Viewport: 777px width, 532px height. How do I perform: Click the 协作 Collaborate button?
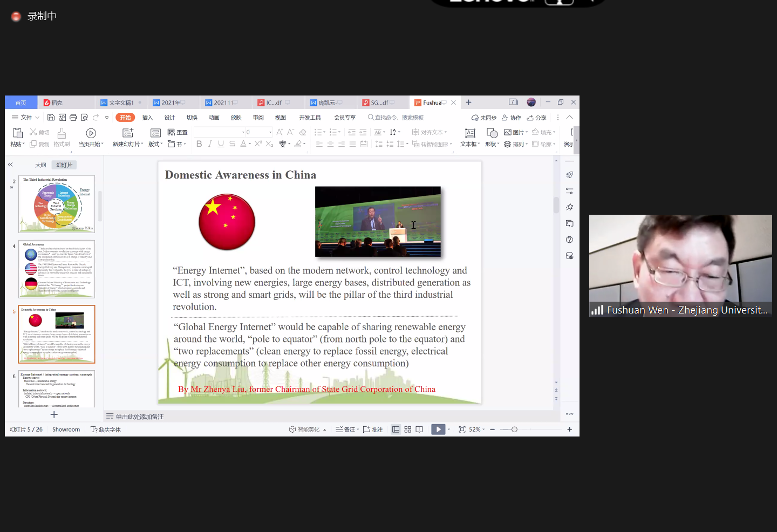pyautogui.click(x=512, y=118)
